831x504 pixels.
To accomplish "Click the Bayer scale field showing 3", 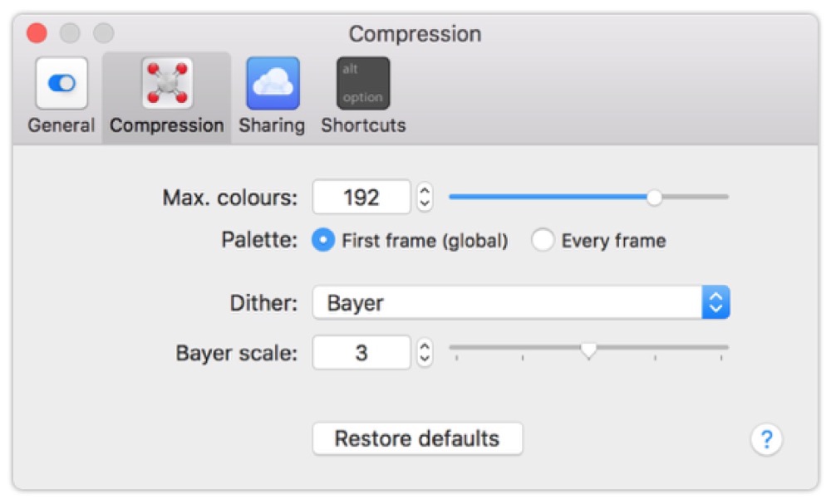I will 361,353.
